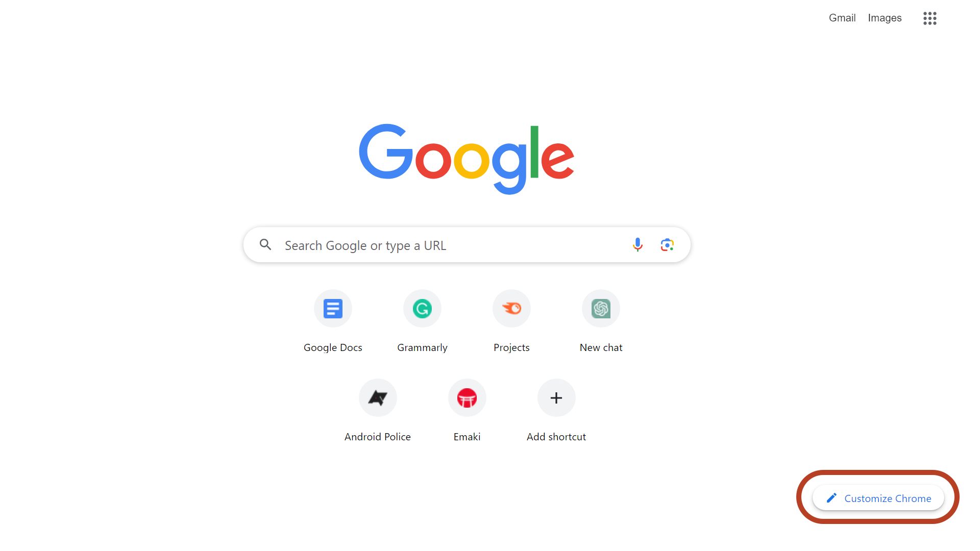Toggle Customize Chrome panel open
Image resolution: width=980 pixels, height=551 pixels.
(x=877, y=498)
